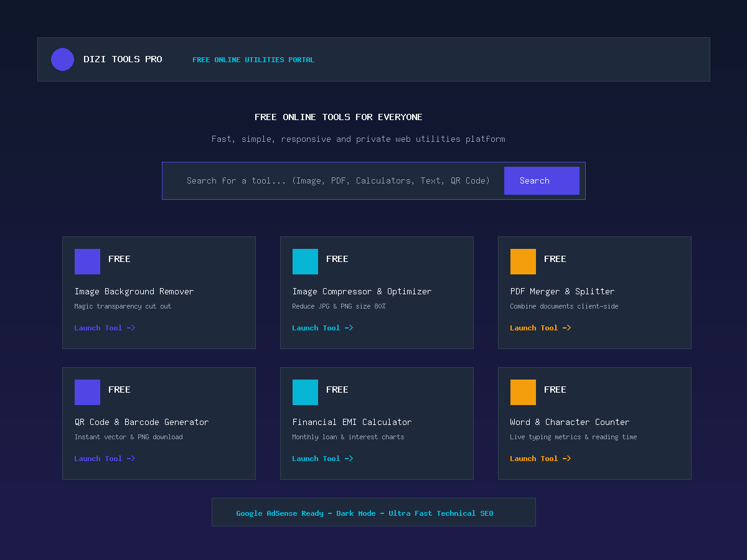The image size is (747, 560).
Task: Click the Image Background Remover title
Action: coord(134,291)
